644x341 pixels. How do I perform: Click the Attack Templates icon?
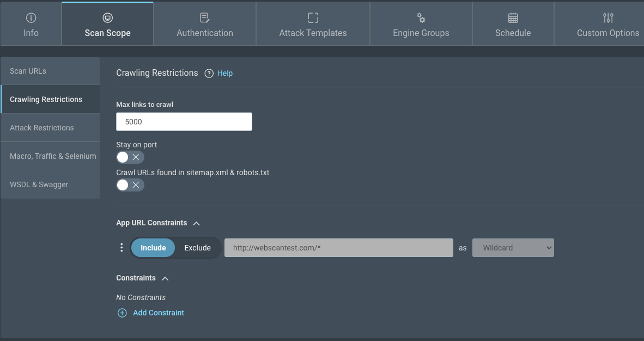point(313,18)
